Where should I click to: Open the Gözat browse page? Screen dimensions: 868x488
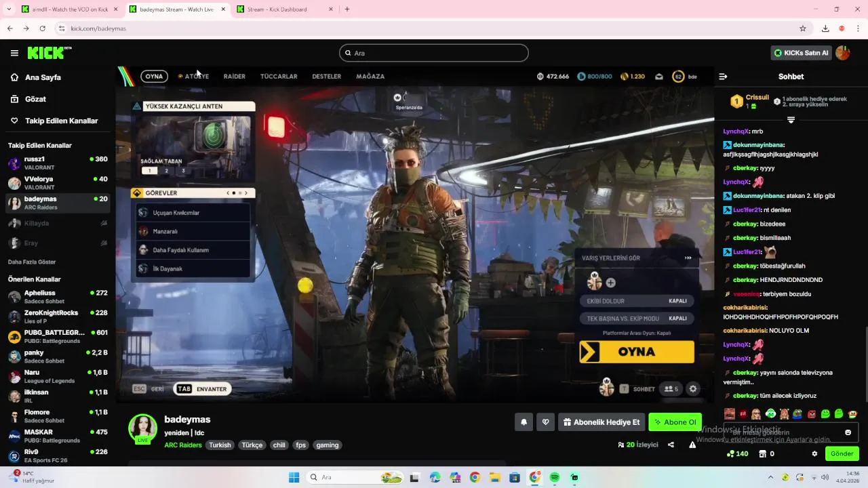[35, 99]
